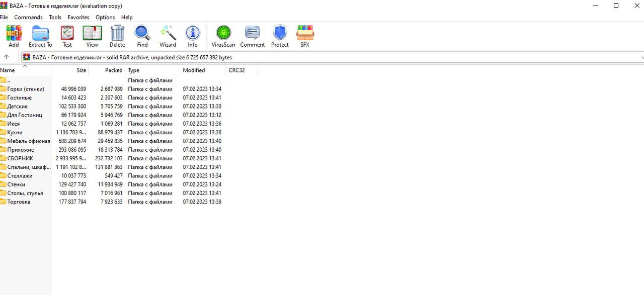The height and width of the screenshot is (295, 644).
Task: Sort by the Packed column header
Action: (x=107, y=70)
